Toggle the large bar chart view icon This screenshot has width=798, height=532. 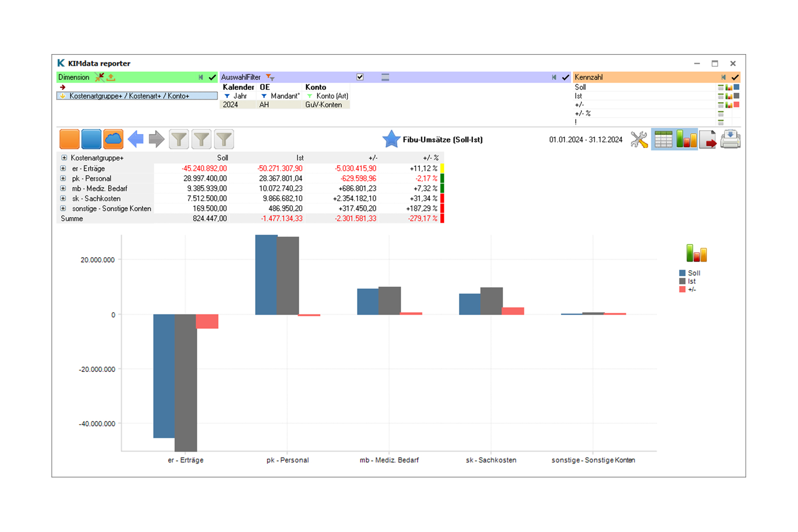click(686, 140)
